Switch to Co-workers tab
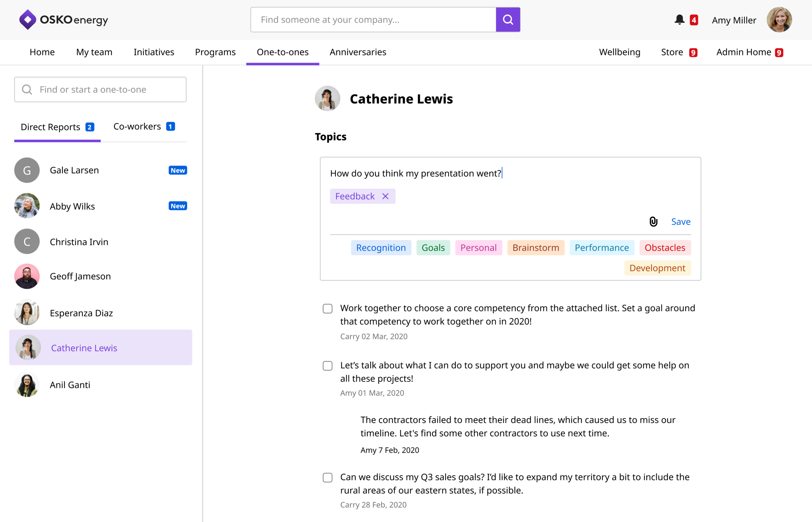The width and height of the screenshot is (812, 522). tap(144, 126)
